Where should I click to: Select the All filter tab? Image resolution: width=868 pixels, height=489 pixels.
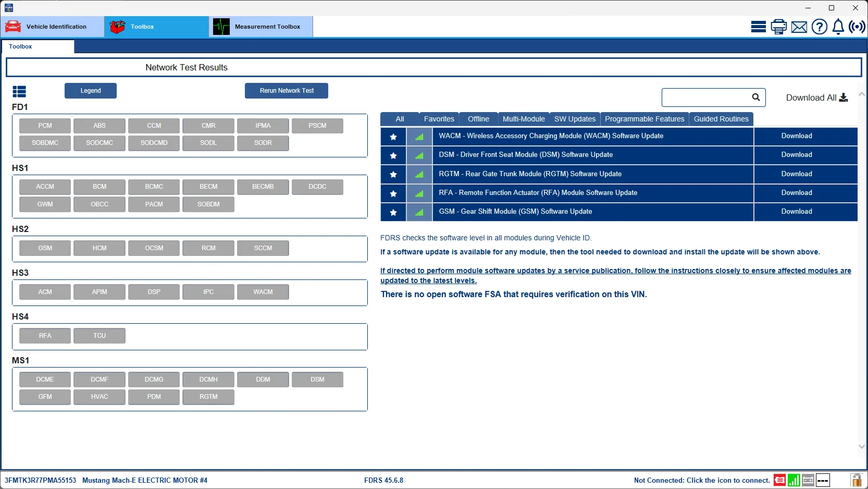(x=400, y=119)
